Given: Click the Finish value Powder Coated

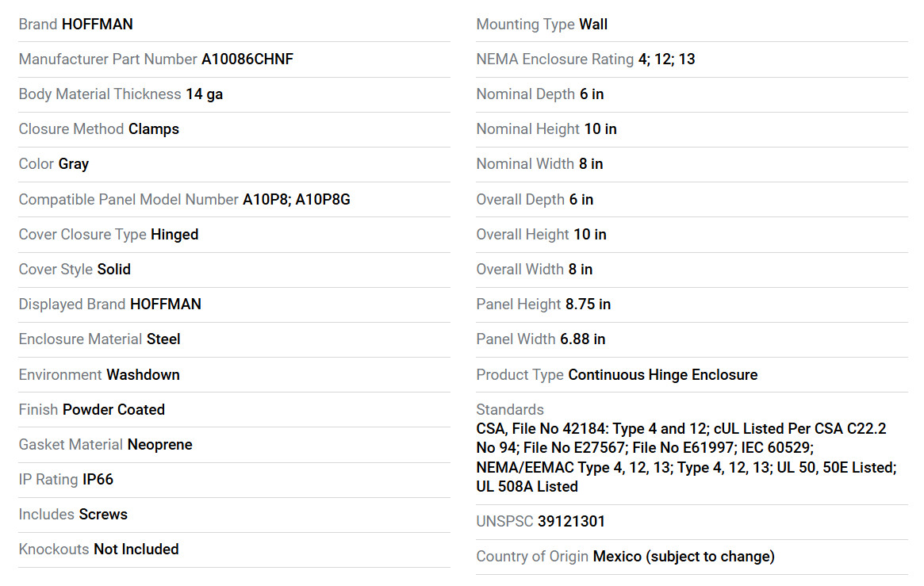Looking at the screenshot, I should [113, 409].
